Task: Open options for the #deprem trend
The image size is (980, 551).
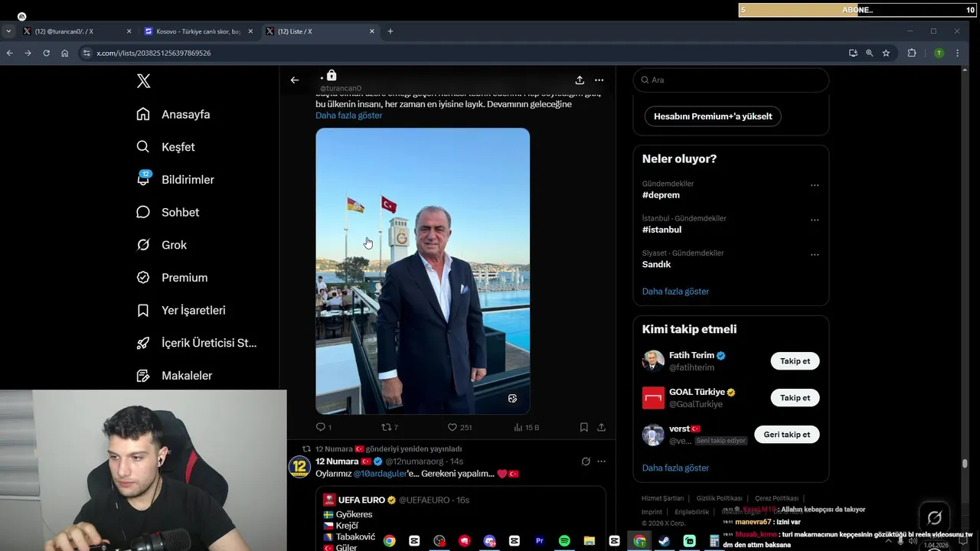Action: 815,185
